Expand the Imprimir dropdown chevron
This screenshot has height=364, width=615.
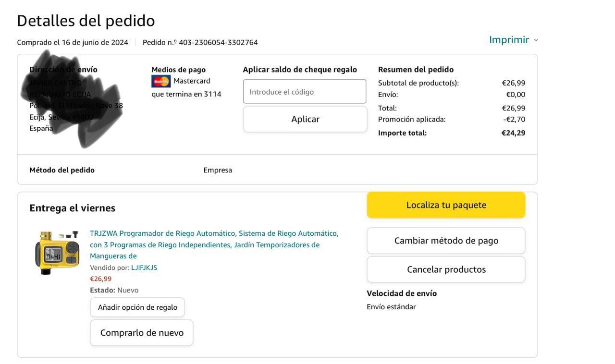tap(536, 40)
